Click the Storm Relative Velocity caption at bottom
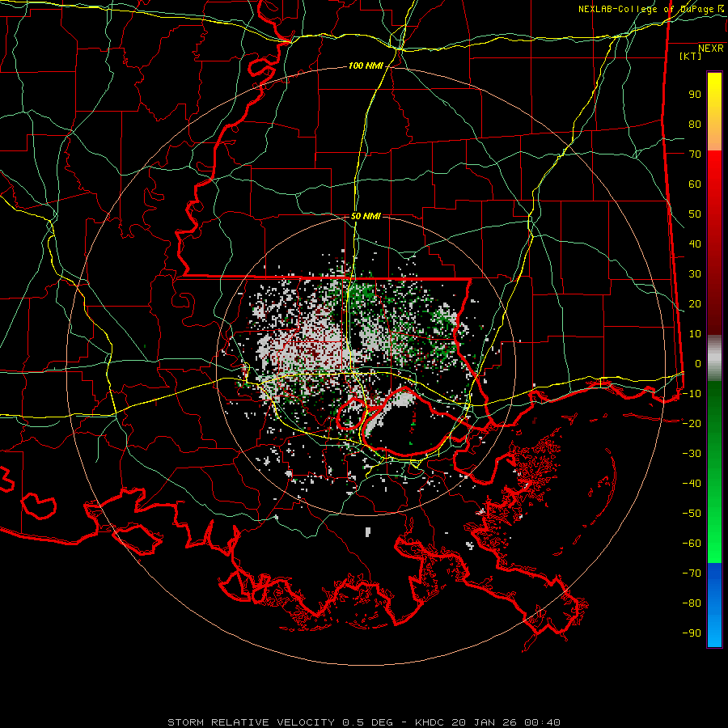Viewport: 728px width, 728px height. 364,722
